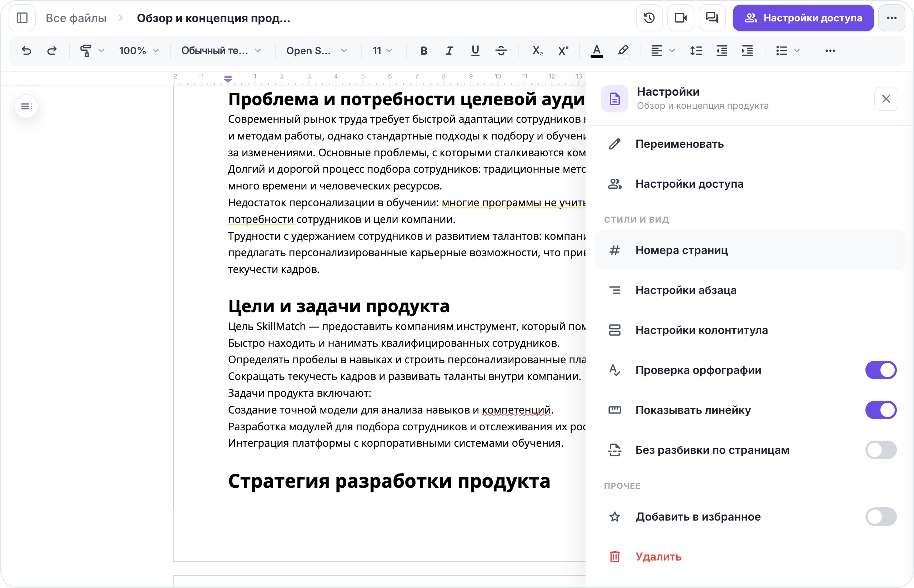Choose Удалить document option
Viewport: 914px width, 588px height.
pos(749,556)
